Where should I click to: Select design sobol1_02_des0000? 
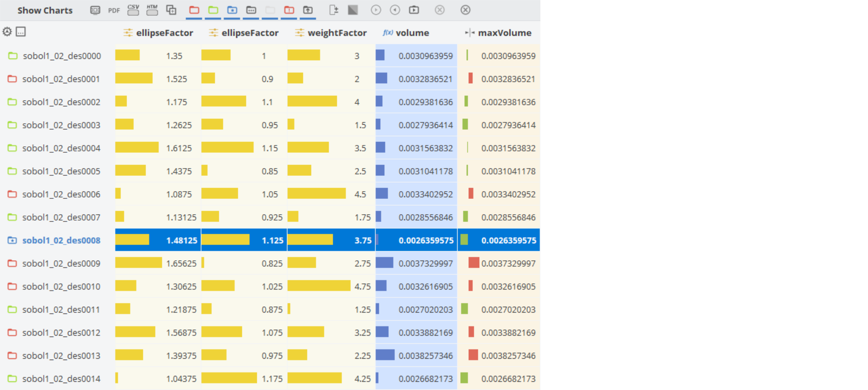coord(62,56)
